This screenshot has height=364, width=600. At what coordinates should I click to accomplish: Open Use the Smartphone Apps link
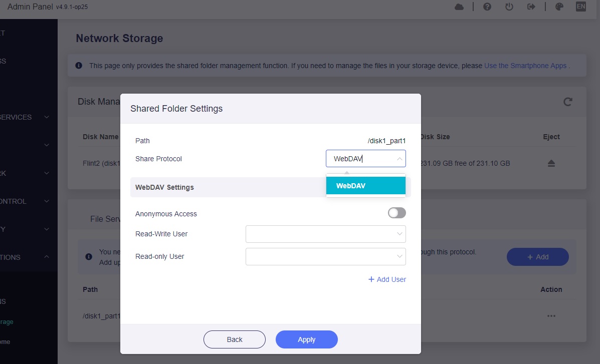[x=525, y=66]
